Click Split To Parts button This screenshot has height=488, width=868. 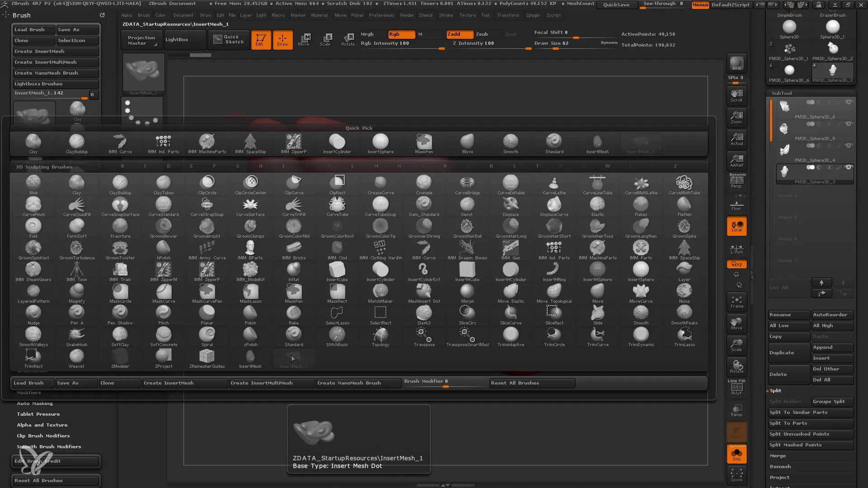click(811, 423)
